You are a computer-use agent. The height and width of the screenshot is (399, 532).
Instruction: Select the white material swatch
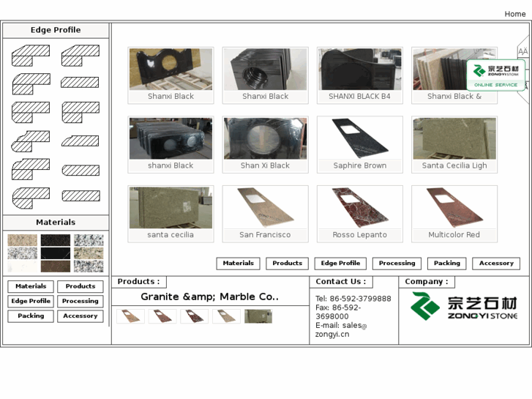[x=22, y=266]
